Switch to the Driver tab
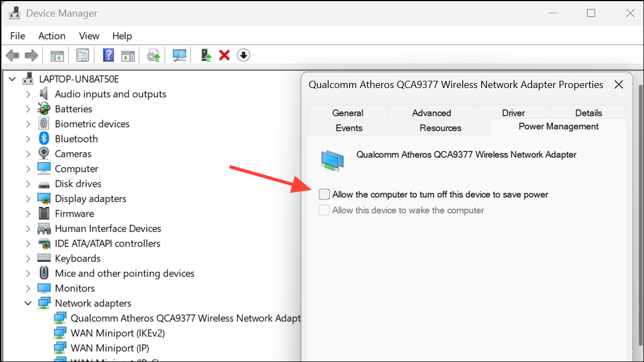 coord(513,113)
